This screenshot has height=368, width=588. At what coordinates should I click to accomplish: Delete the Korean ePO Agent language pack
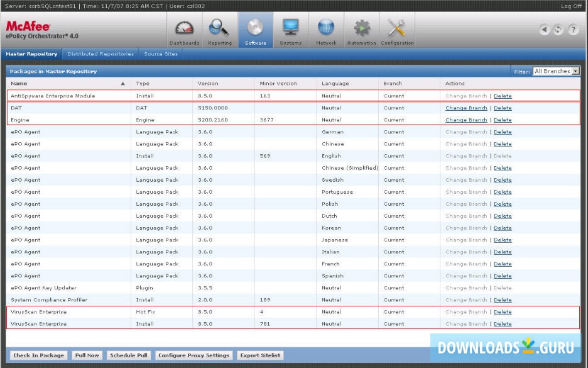[503, 228]
